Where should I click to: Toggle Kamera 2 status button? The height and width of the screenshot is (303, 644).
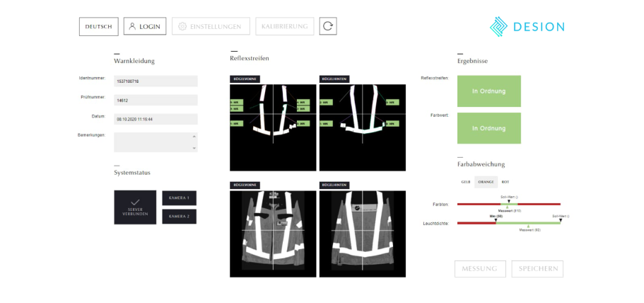(x=179, y=217)
